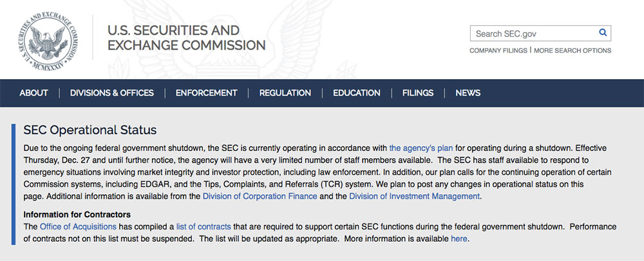Open the About menu

tap(33, 93)
